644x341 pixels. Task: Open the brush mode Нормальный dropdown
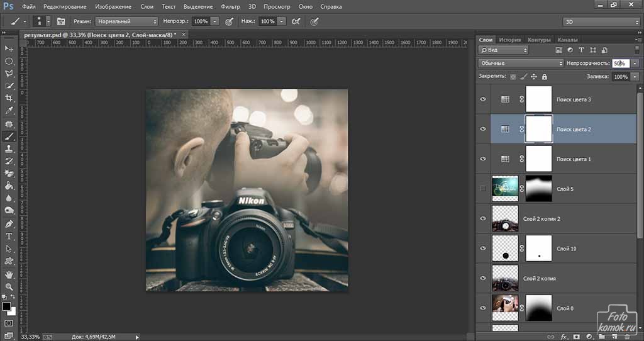[126, 21]
